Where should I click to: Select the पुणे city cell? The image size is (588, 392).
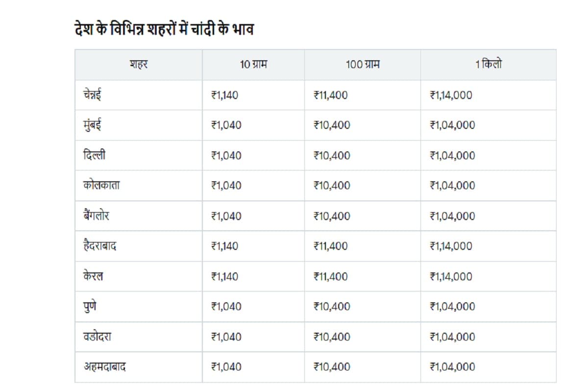pyautogui.click(x=91, y=307)
